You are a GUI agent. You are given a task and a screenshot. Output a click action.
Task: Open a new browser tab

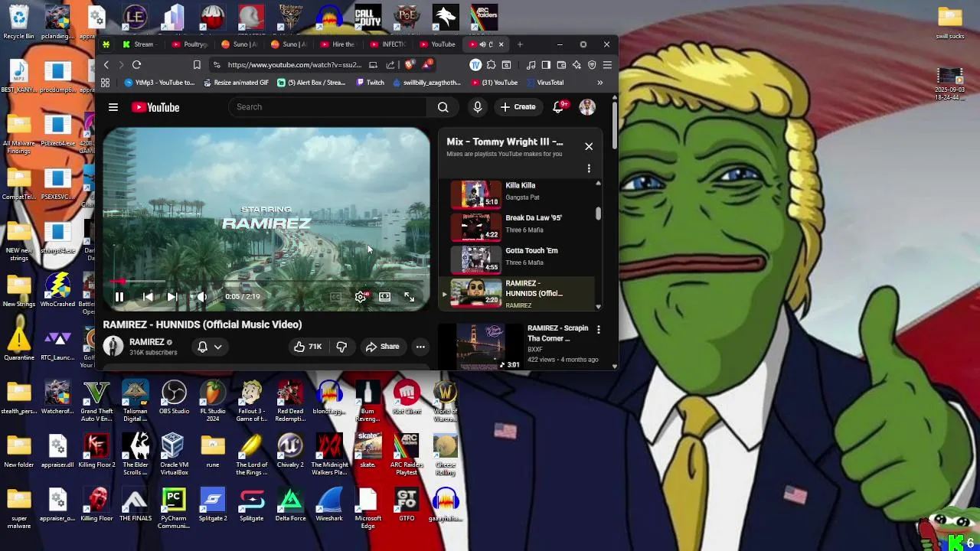click(x=520, y=44)
